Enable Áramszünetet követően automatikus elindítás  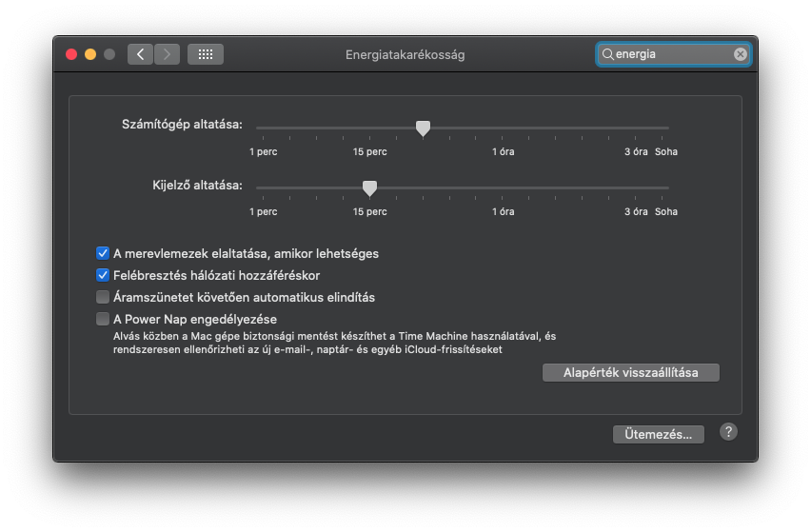[103, 297]
